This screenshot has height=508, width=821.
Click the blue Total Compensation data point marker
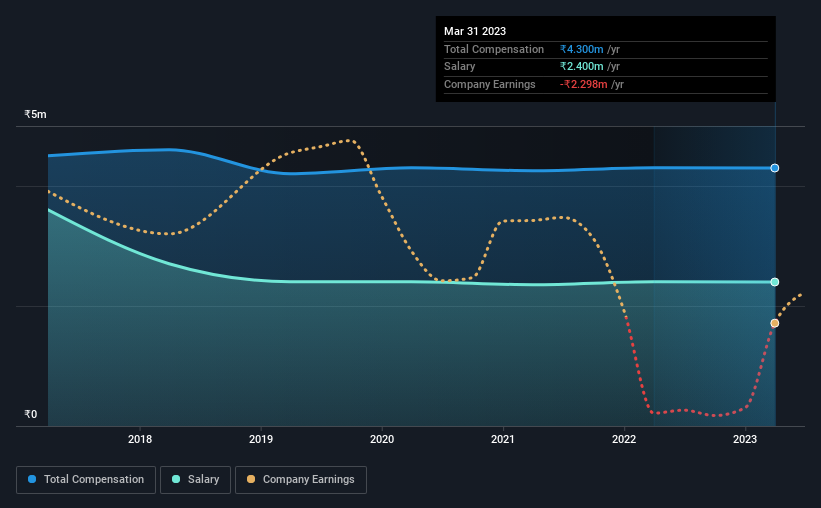[774, 168]
